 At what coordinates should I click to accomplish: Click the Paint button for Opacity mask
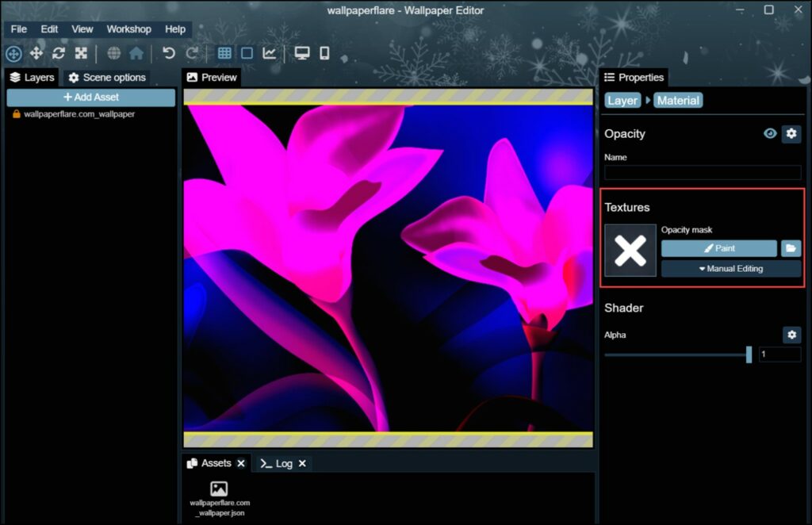coord(718,247)
